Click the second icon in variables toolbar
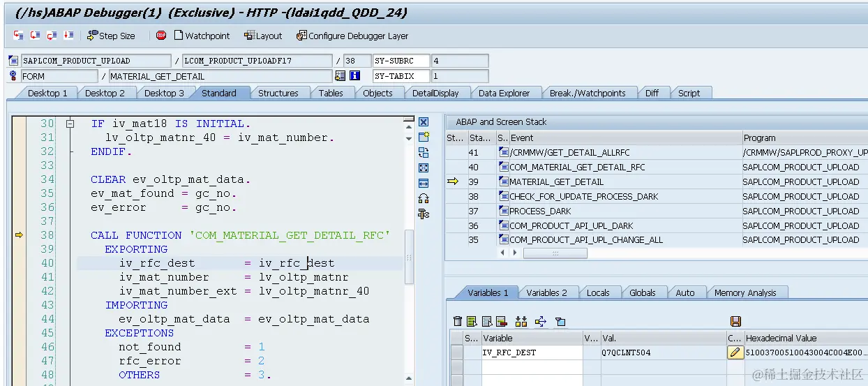 coord(472,321)
